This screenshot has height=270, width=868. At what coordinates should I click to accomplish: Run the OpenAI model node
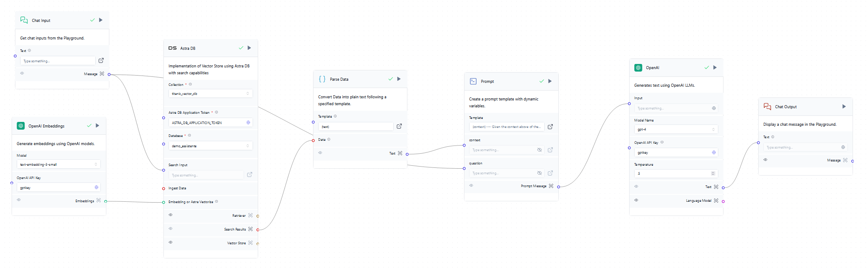coord(715,67)
